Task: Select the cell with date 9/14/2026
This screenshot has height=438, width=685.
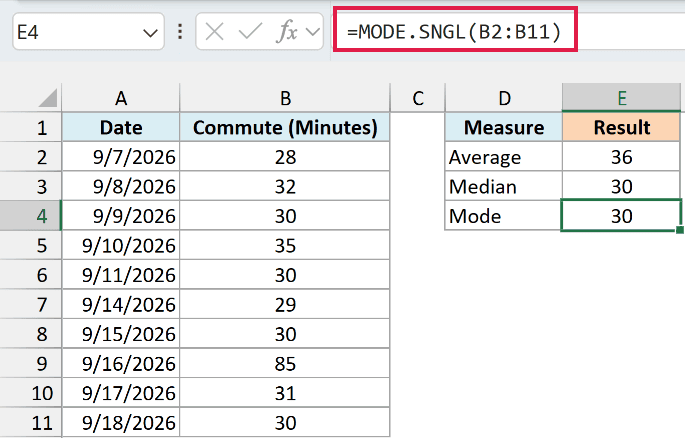Action: pos(121,304)
